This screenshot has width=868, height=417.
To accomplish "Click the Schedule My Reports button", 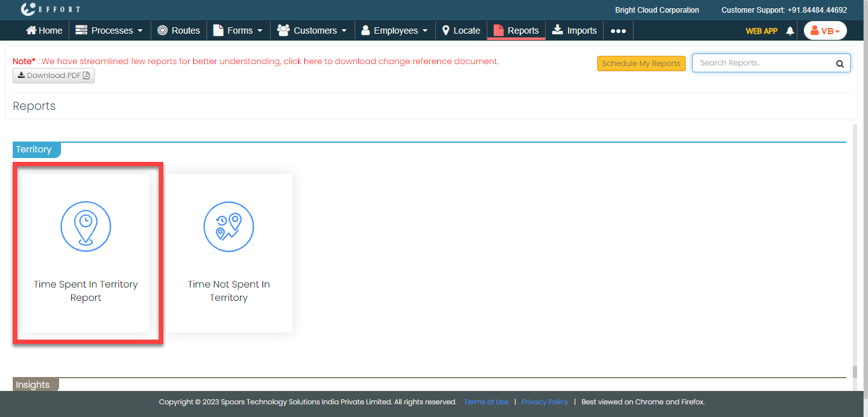I will click(x=641, y=63).
